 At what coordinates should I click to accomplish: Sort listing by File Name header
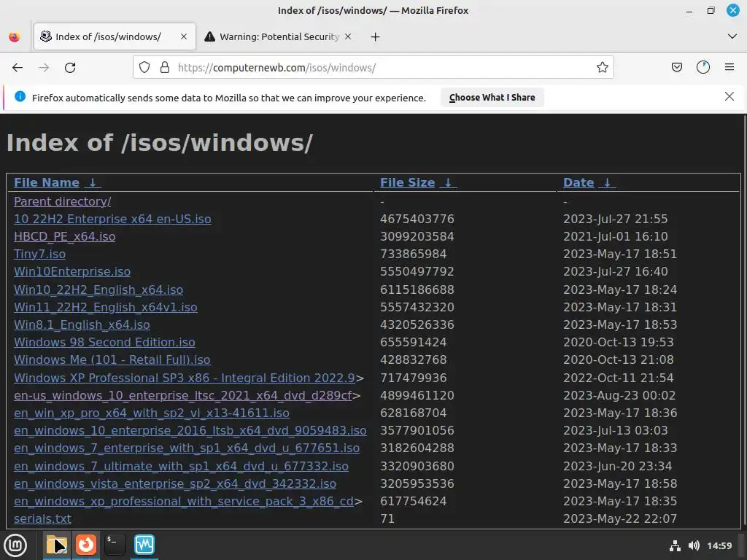(x=47, y=182)
